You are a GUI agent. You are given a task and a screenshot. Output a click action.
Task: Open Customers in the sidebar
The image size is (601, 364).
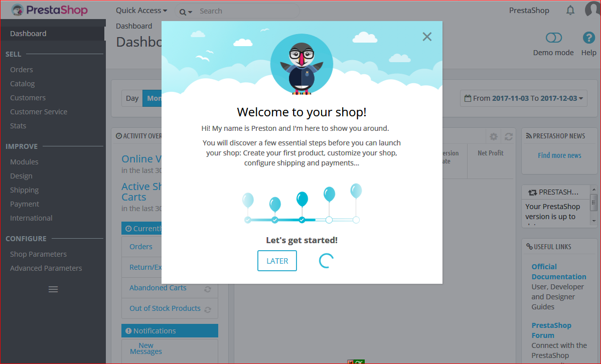coord(28,98)
